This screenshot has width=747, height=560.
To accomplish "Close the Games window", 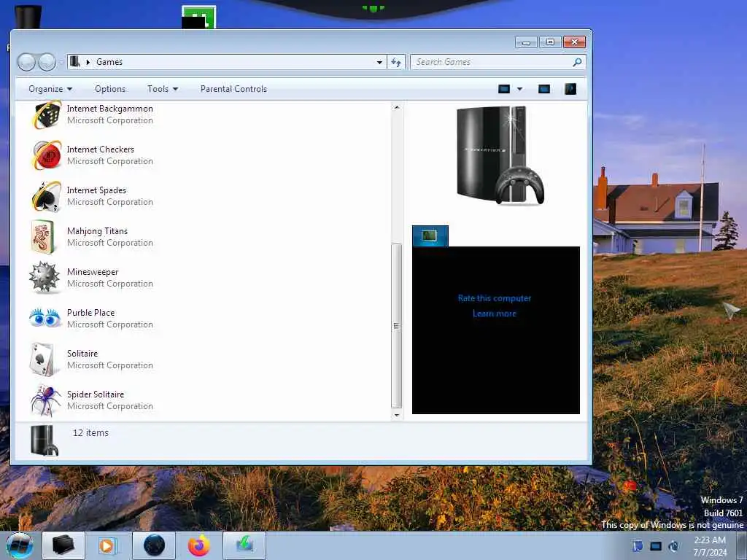I will pos(575,42).
